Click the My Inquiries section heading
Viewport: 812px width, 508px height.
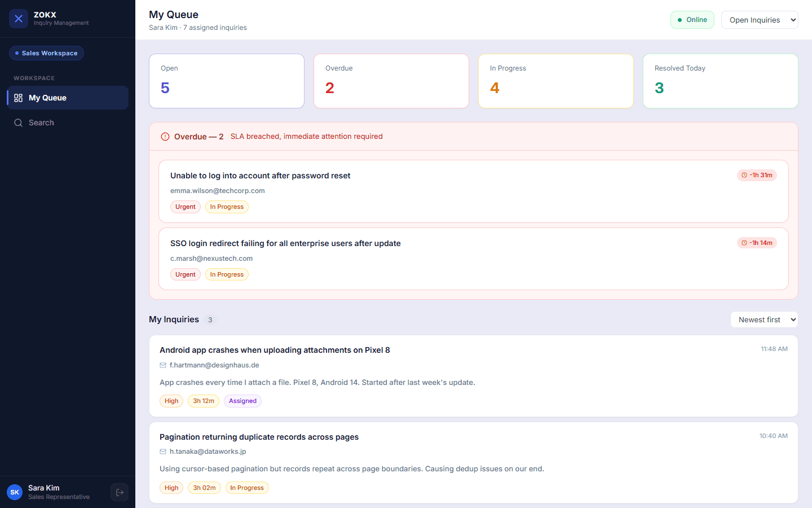(174, 319)
